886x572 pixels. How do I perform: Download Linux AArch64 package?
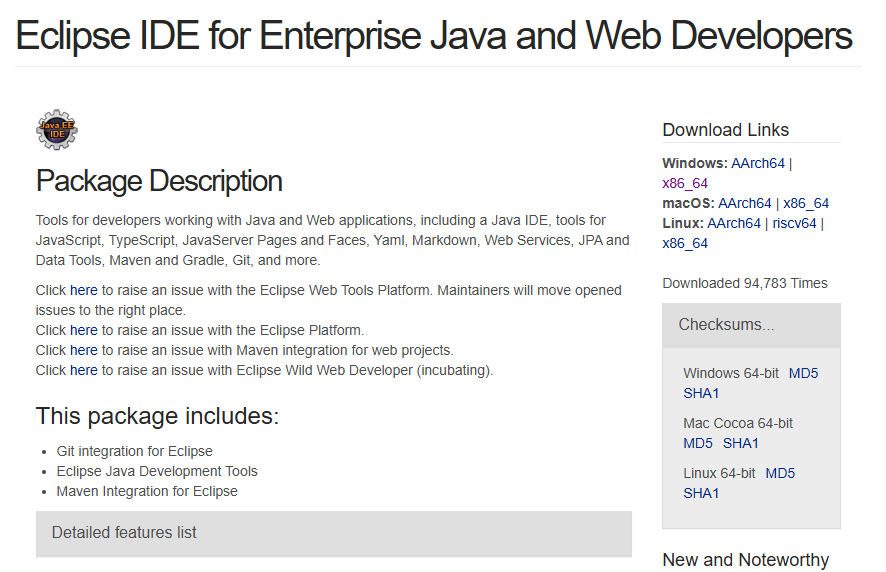coord(734,223)
